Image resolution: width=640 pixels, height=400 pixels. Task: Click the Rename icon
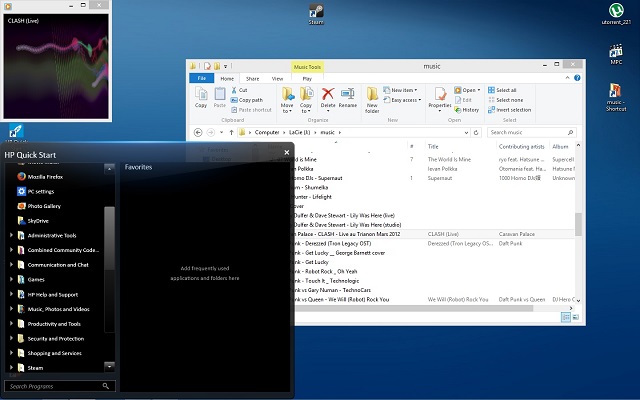click(x=347, y=98)
